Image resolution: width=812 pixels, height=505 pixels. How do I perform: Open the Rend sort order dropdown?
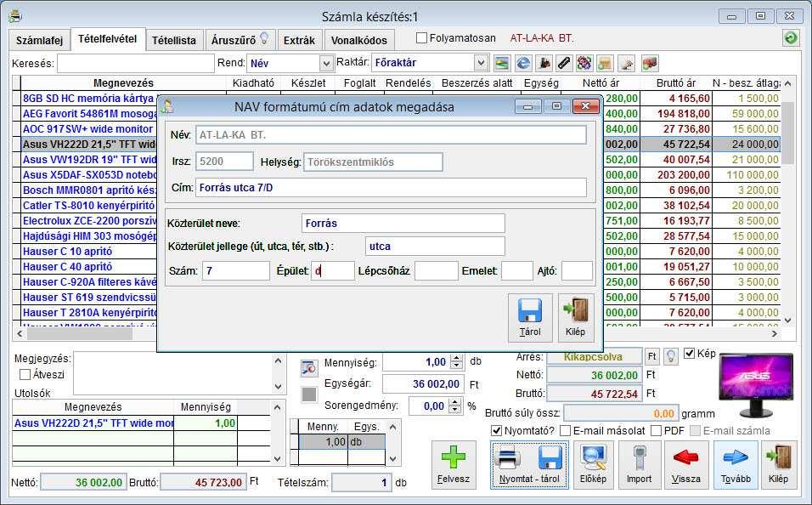[x=325, y=63]
